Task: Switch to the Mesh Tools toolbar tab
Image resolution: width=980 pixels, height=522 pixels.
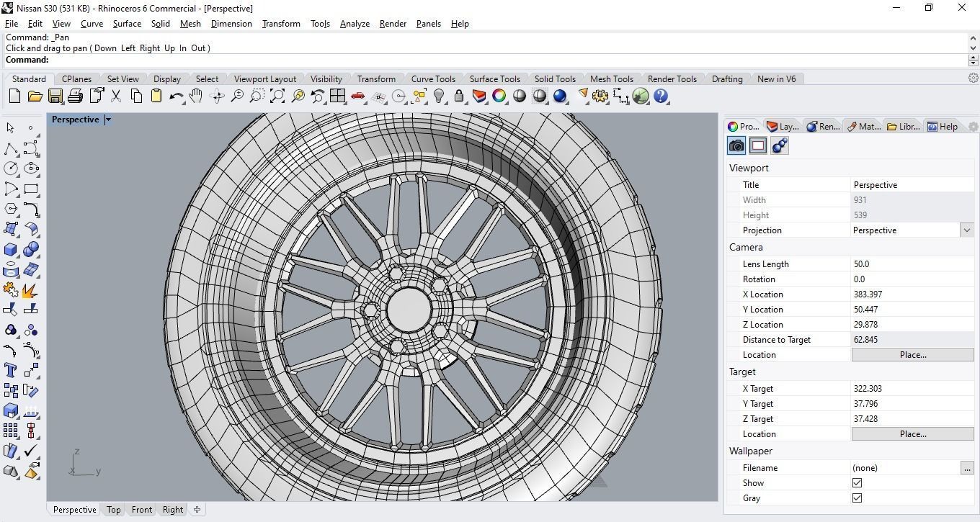Action: pos(611,79)
